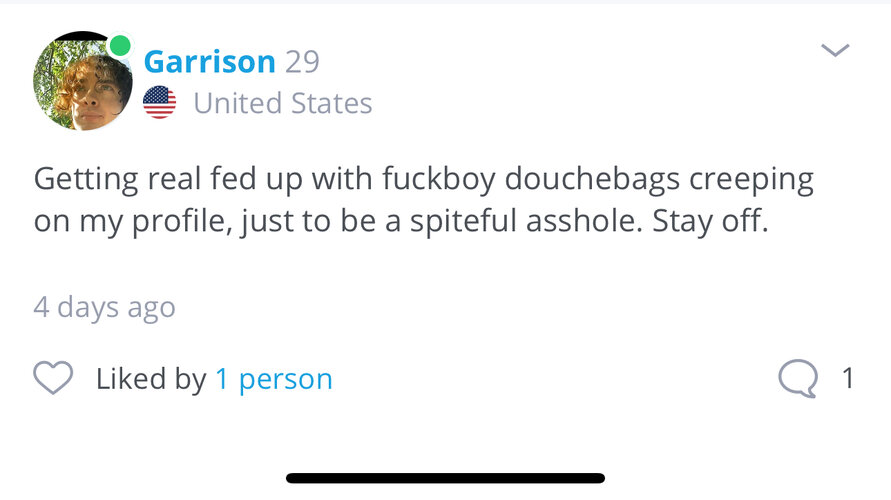This screenshot has height=500, width=891.
Task: Select the "United States" location label
Action: 283,103
